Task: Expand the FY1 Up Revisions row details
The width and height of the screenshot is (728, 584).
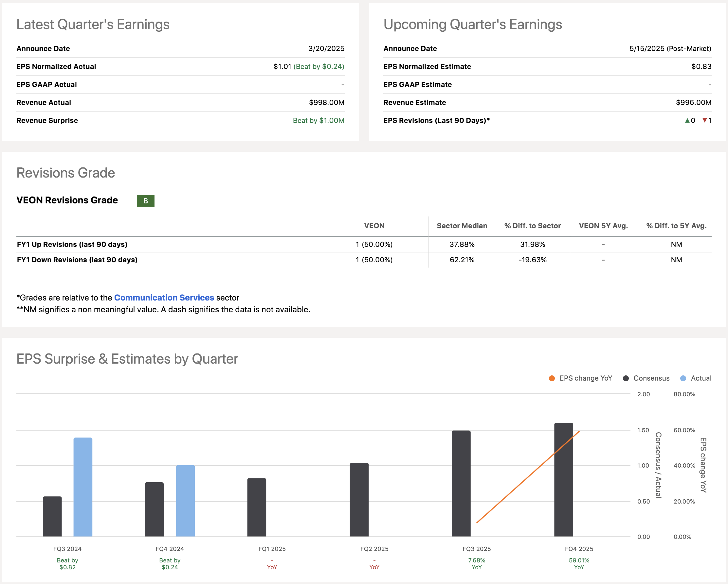Action: click(x=72, y=244)
